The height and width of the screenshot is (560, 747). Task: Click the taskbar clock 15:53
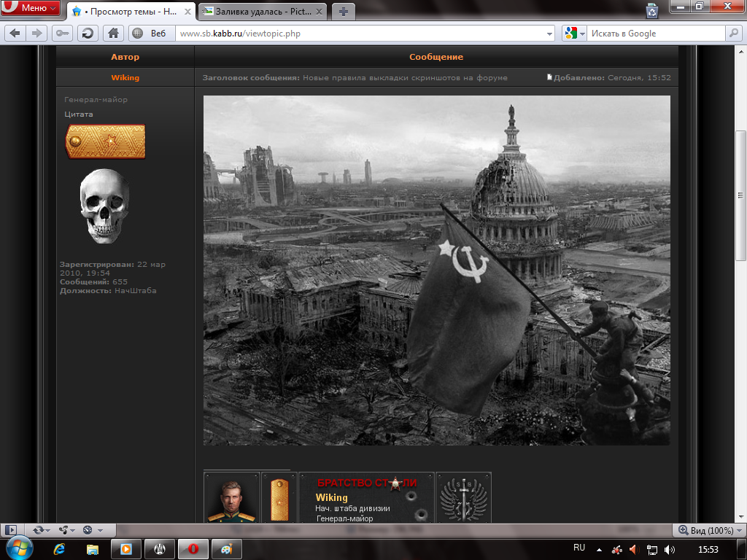(708, 550)
